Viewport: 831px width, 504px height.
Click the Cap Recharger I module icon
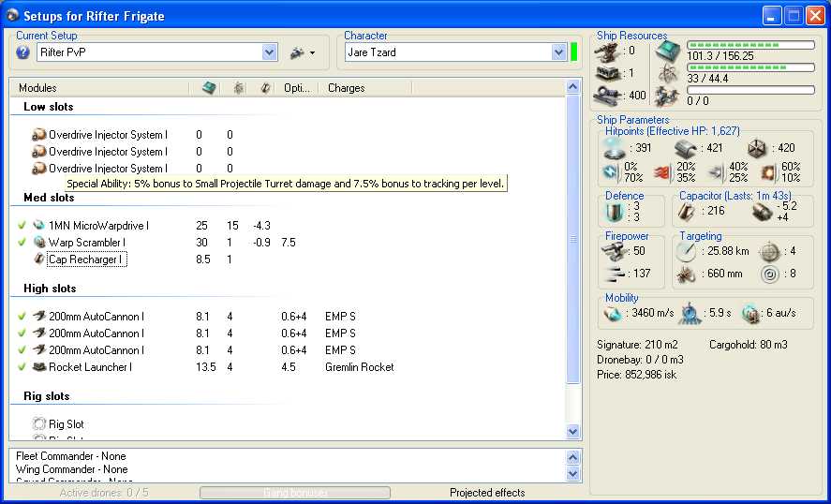point(39,259)
